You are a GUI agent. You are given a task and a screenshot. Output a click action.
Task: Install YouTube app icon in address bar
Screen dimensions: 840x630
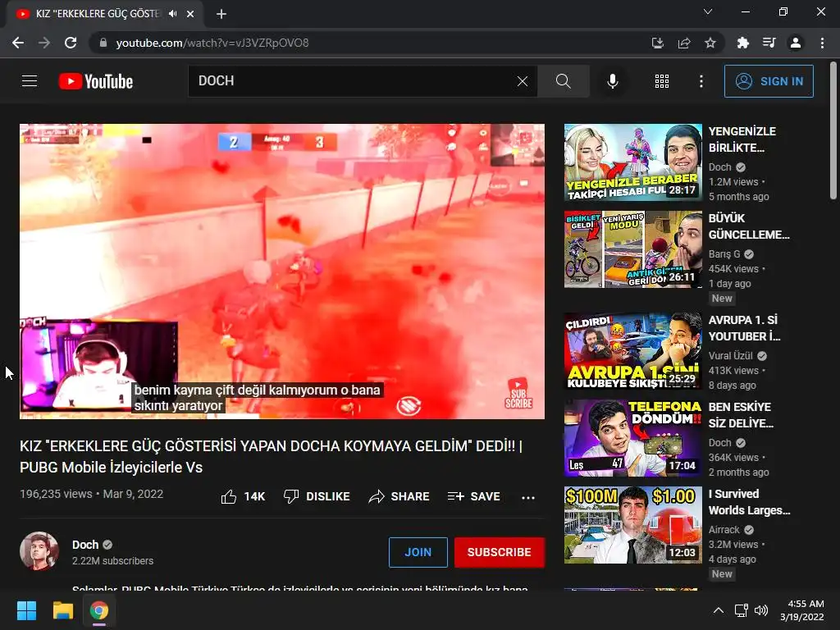click(658, 43)
